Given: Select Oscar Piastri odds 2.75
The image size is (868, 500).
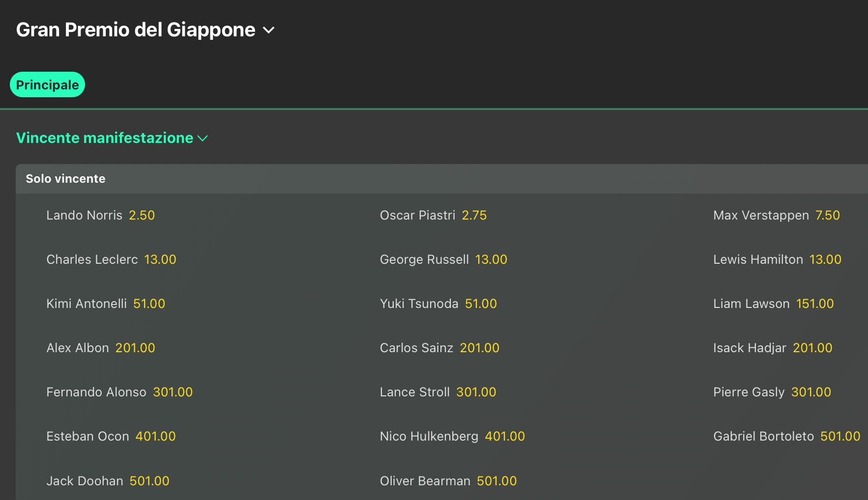Looking at the screenshot, I should 474,215.
